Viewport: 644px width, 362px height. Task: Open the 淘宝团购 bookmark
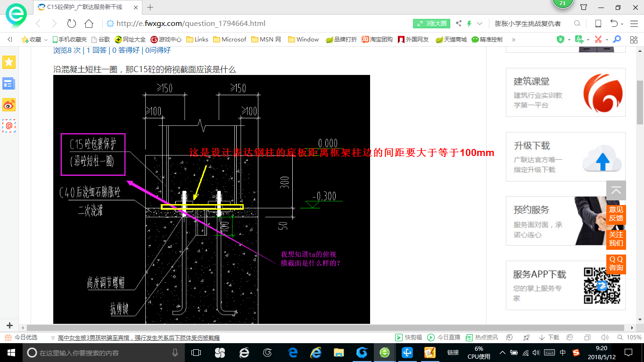[x=377, y=40]
